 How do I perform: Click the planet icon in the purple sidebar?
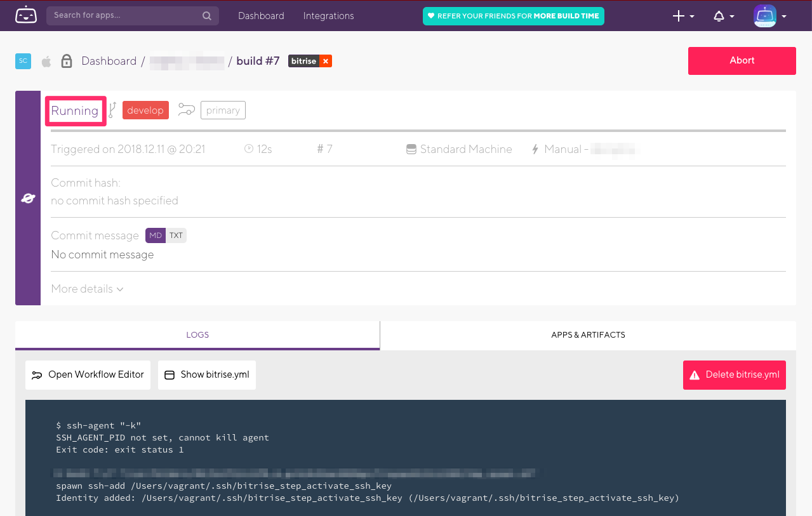point(28,199)
